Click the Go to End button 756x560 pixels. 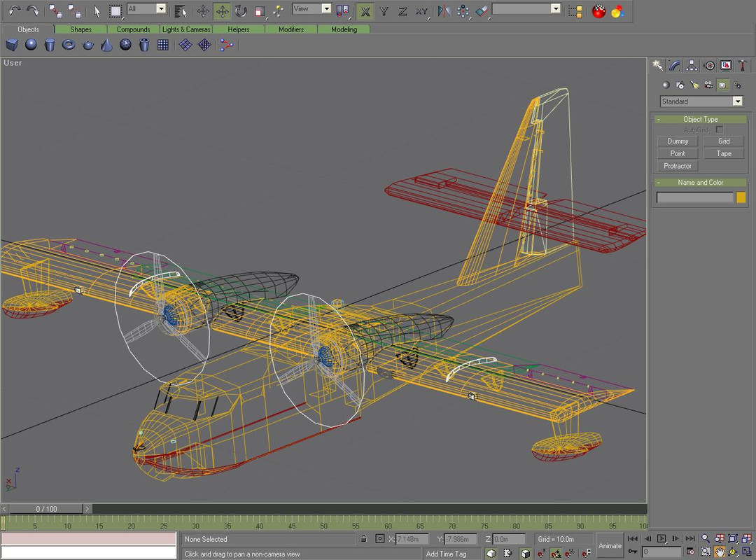point(690,538)
